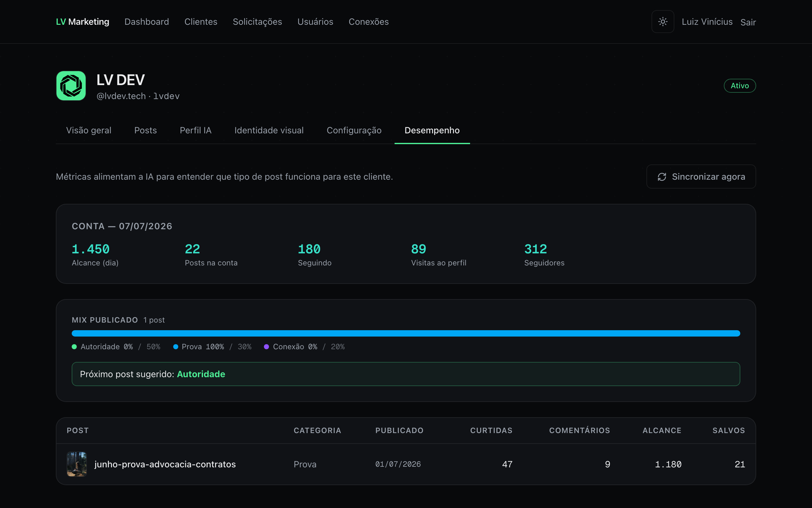Click the @lvdev.tech handle text
The height and width of the screenshot is (508, 812).
(x=121, y=96)
